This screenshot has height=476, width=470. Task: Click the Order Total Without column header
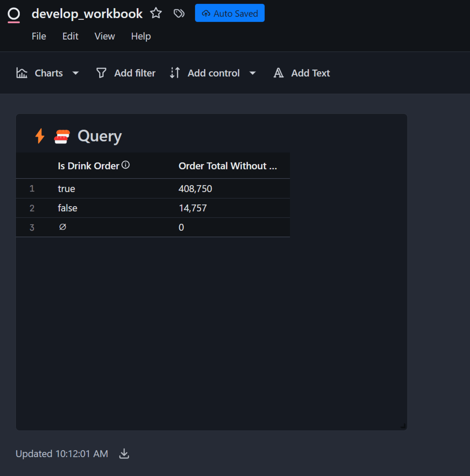(x=228, y=166)
